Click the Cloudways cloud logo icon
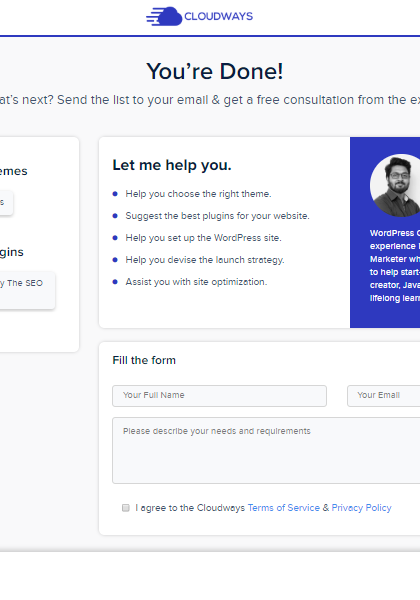The image size is (420, 600). point(164,16)
